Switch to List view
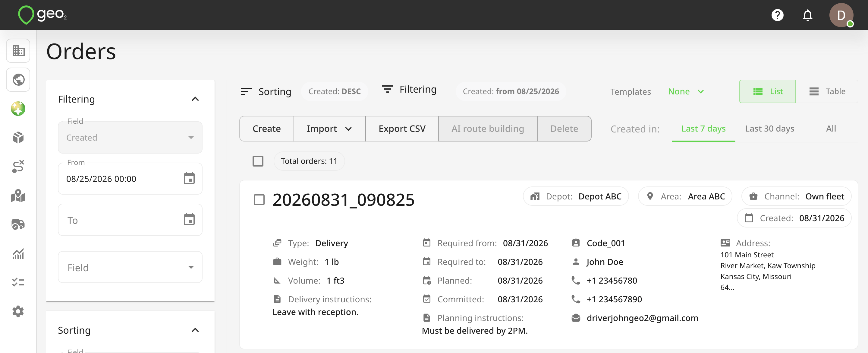 pos(768,91)
